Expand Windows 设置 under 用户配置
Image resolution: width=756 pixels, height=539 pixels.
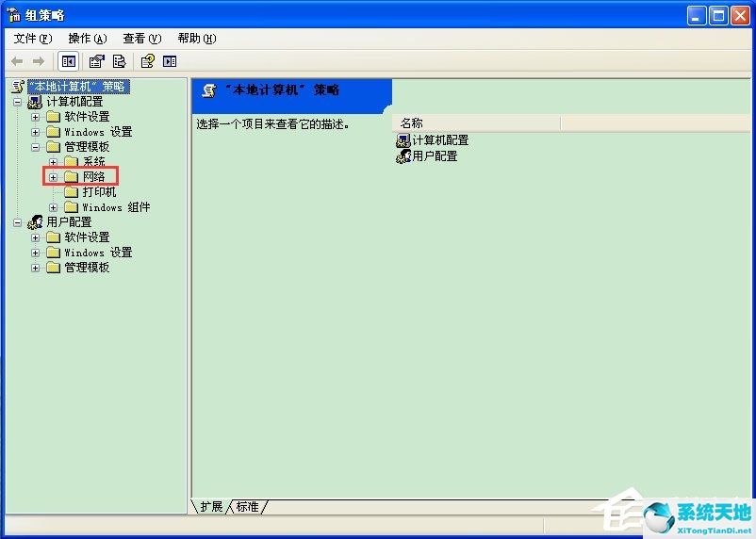pyautogui.click(x=35, y=253)
